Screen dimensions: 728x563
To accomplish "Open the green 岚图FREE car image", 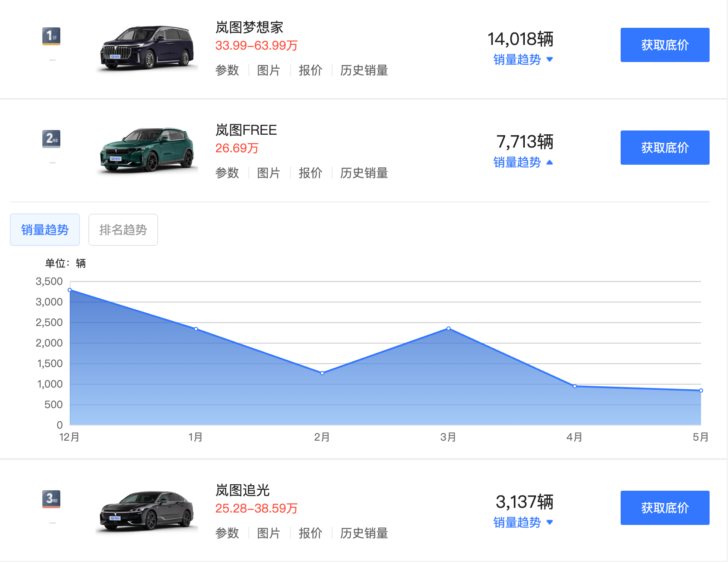I will coord(147,150).
